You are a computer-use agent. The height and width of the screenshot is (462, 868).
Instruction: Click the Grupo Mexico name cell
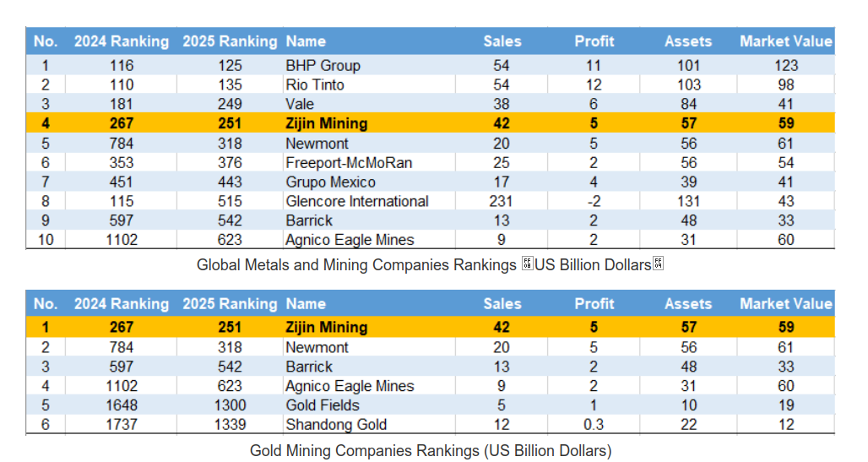pyautogui.click(x=331, y=182)
